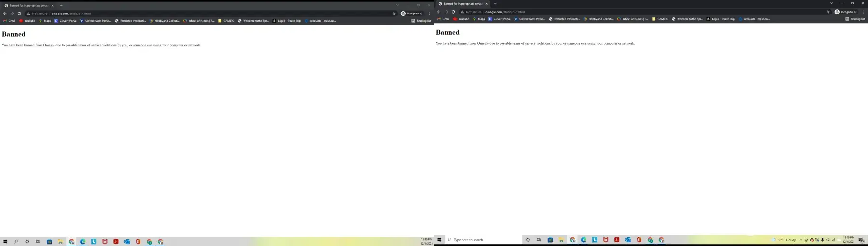Go back in the left browser window
The height and width of the screenshot is (246, 868).
[5, 14]
